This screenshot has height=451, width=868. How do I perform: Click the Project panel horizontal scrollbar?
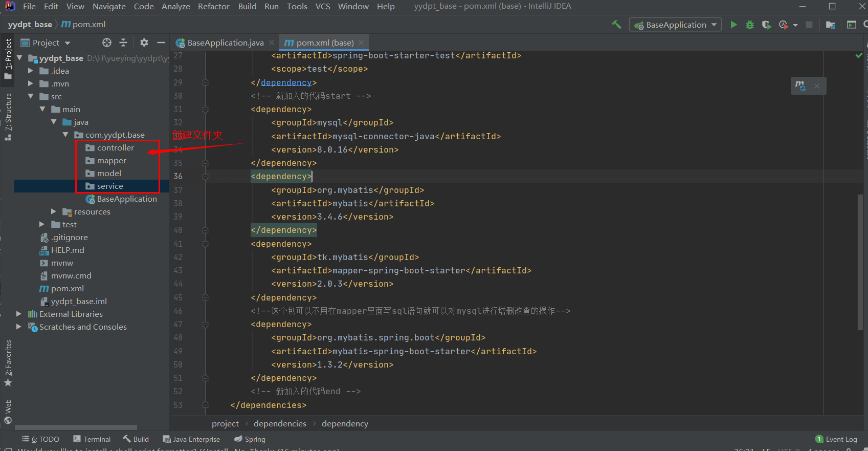[76, 427]
